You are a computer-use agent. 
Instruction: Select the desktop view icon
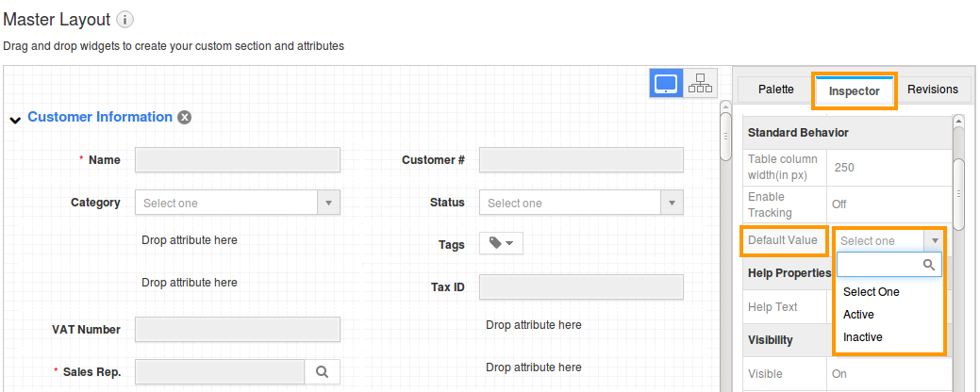[x=666, y=83]
